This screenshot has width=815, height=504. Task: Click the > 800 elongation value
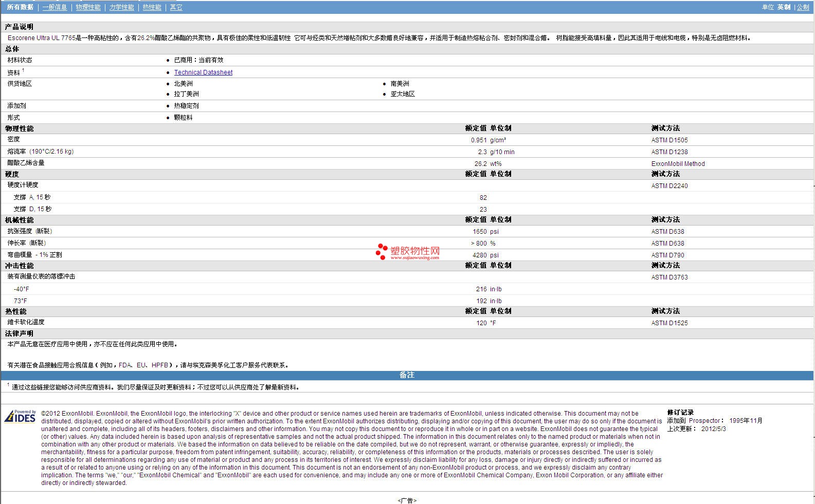click(479, 244)
